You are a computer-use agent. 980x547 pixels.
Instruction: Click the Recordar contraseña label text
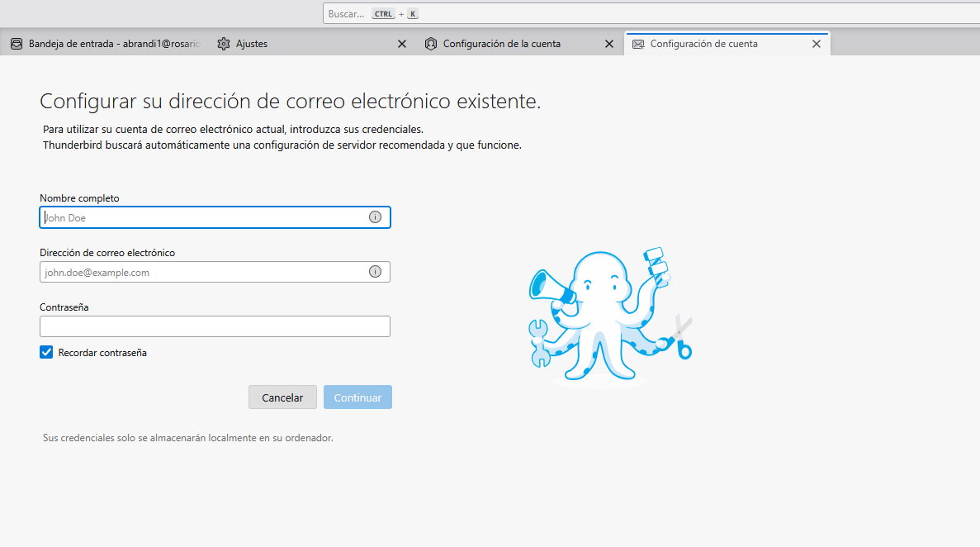[102, 353]
